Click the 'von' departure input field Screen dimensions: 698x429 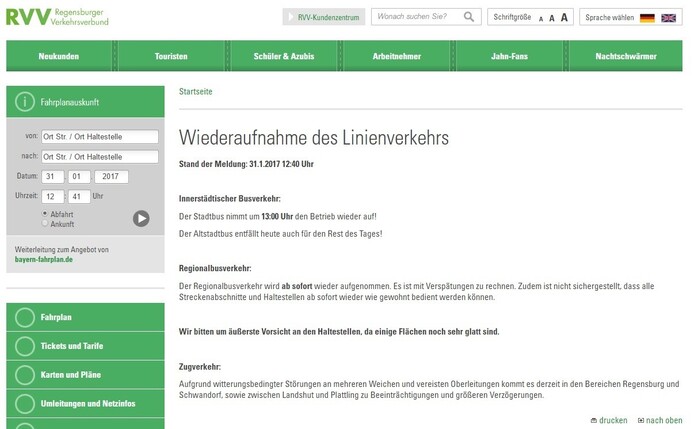(100, 137)
